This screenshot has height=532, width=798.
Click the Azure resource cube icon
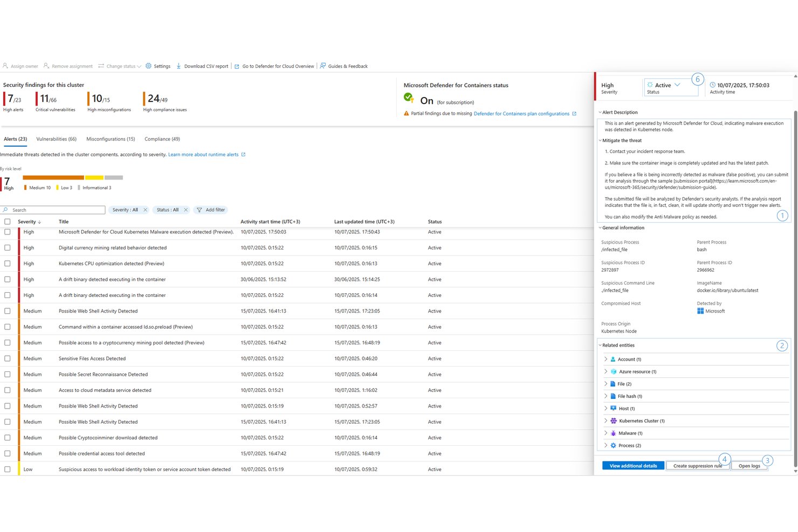click(613, 371)
